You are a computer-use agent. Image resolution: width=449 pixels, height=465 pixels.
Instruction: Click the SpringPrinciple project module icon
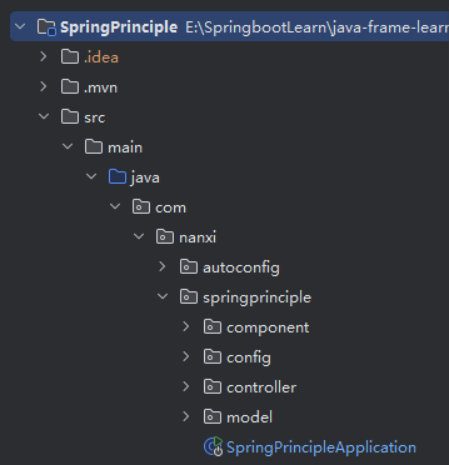(46, 27)
